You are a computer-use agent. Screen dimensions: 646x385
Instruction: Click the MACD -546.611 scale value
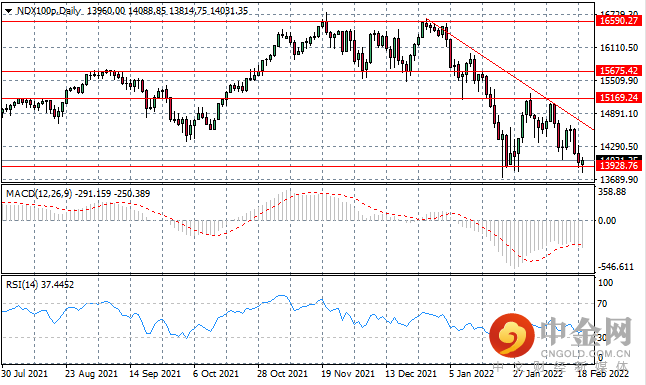click(616, 267)
